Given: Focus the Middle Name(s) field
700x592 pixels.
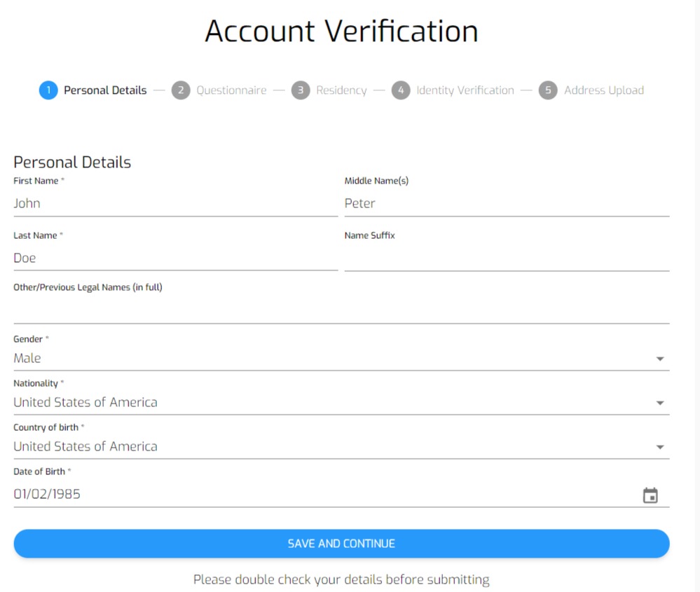Looking at the screenshot, I should [507, 204].
